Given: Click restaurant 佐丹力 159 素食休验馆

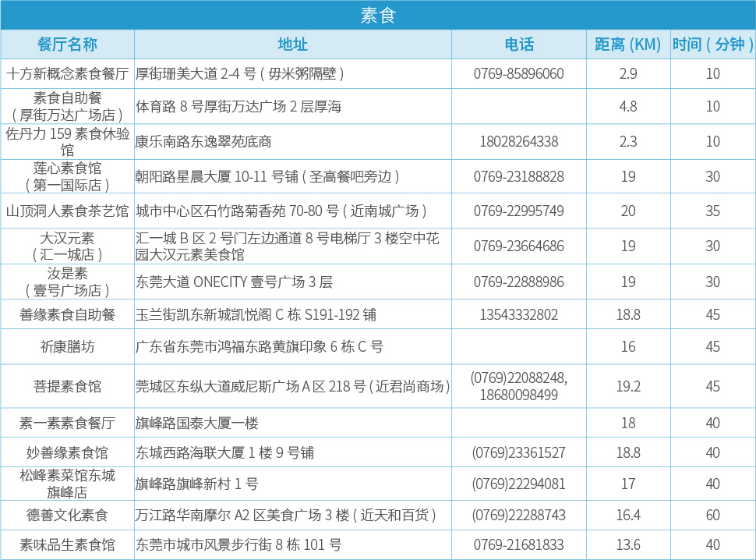Looking at the screenshot, I should tap(68, 141).
